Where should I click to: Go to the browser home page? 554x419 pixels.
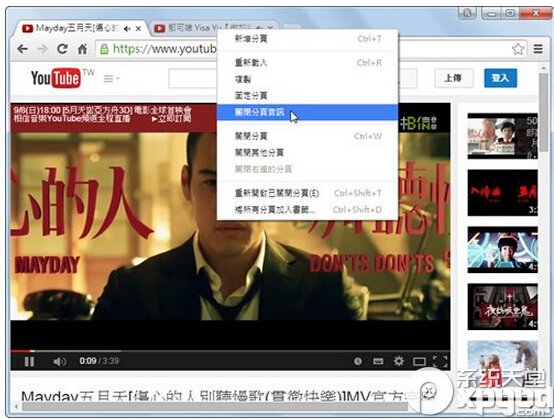82,49
